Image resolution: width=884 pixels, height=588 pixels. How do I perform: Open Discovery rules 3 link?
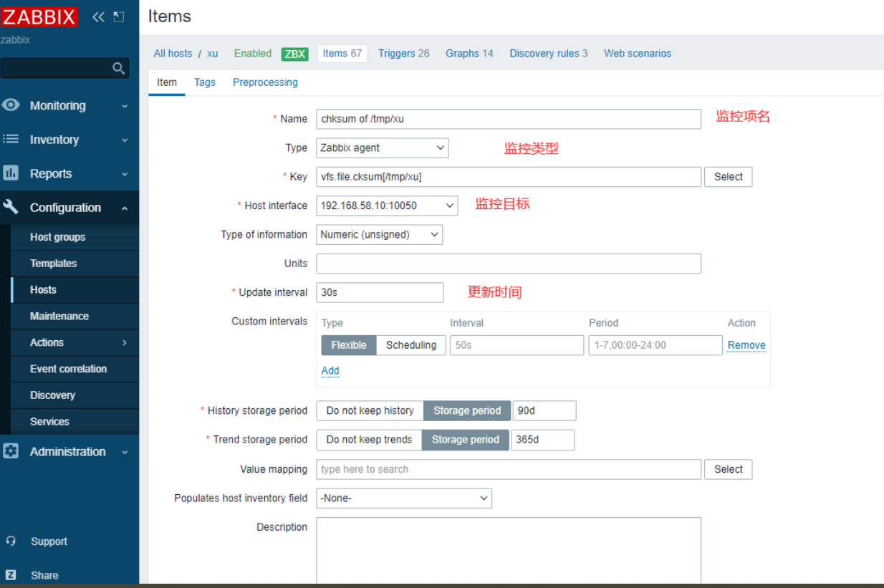549,54
